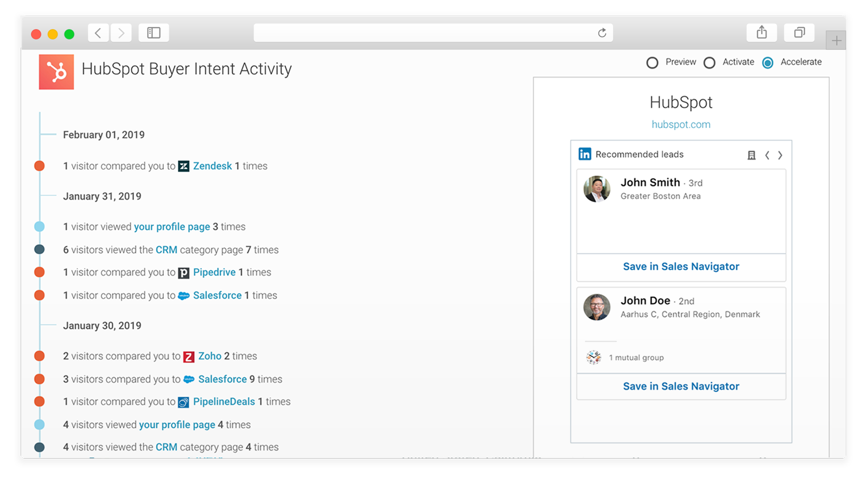Go forward with browser forward arrow
868x483 pixels.
122,33
